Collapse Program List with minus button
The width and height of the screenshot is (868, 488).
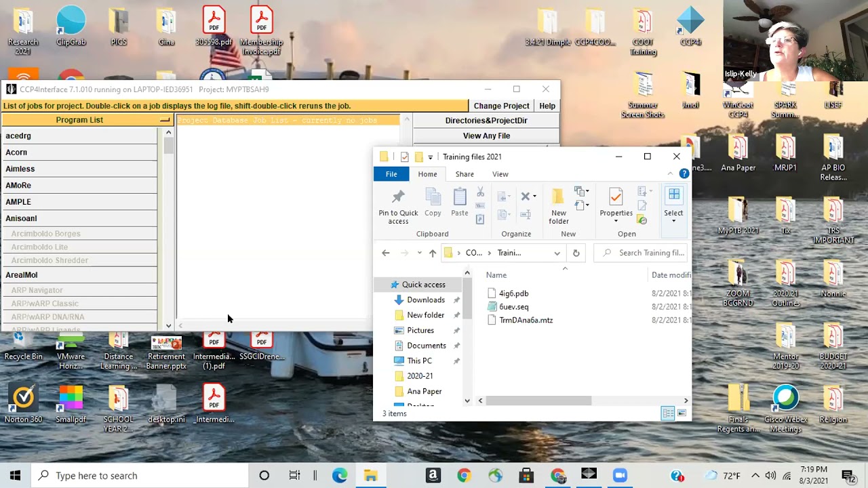point(164,120)
